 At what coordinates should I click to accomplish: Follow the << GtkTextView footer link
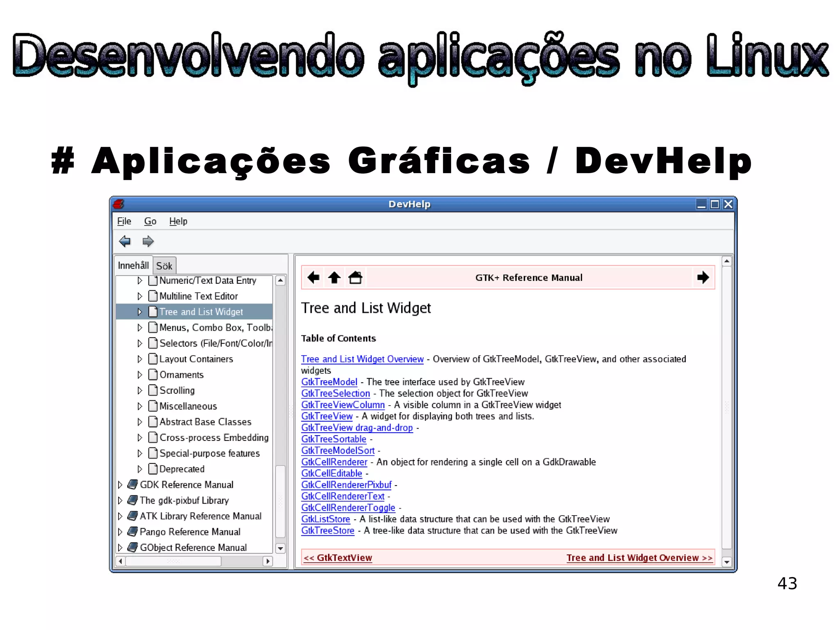pyautogui.click(x=338, y=558)
